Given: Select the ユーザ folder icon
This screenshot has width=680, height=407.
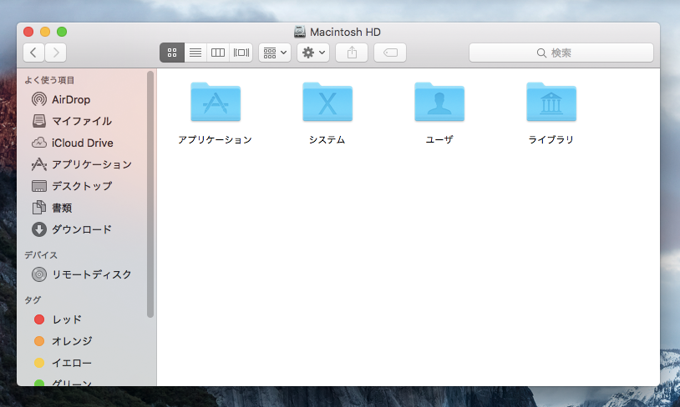Looking at the screenshot, I should [x=439, y=102].
